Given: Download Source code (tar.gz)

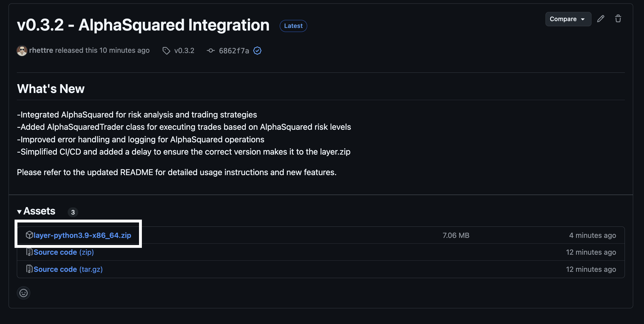Looking at the screenshot, I should coord(68,270).
